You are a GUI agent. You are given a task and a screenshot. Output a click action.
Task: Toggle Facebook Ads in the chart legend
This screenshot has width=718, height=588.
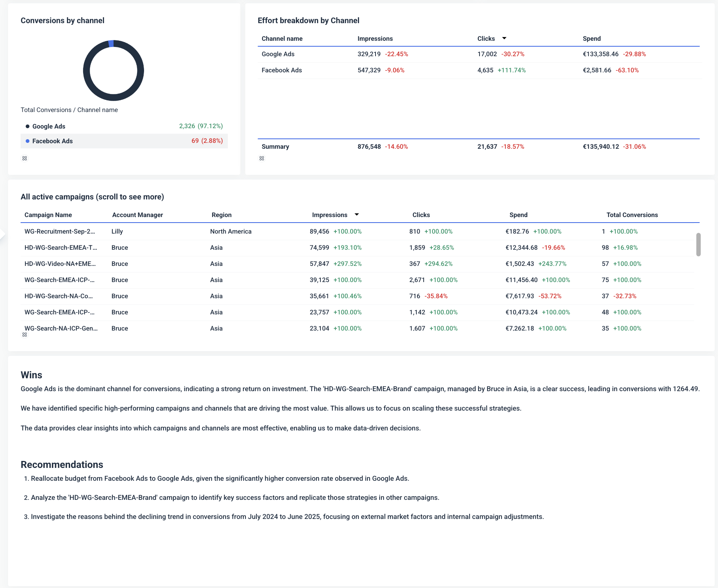[52, 141]
